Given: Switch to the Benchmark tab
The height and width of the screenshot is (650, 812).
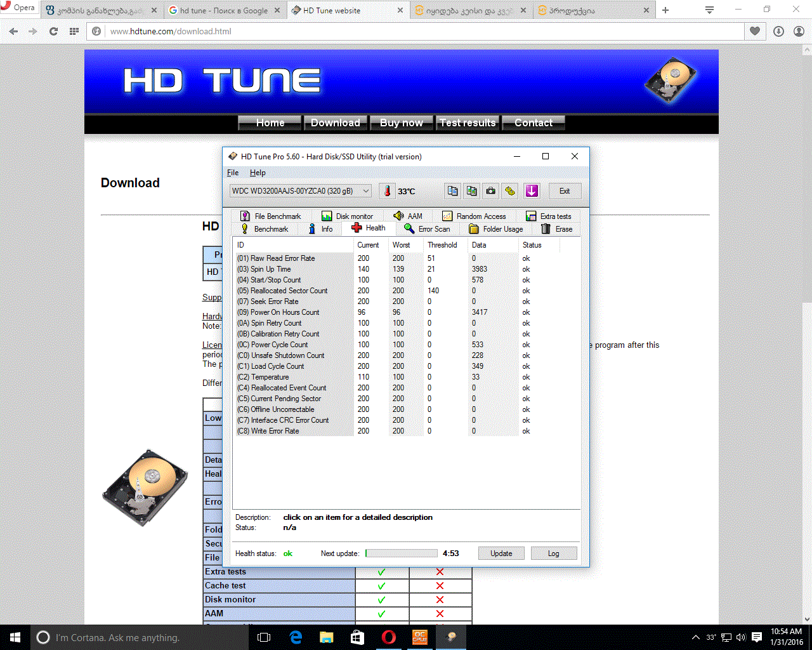Looking at the screenshot, I should click(265, 229).
